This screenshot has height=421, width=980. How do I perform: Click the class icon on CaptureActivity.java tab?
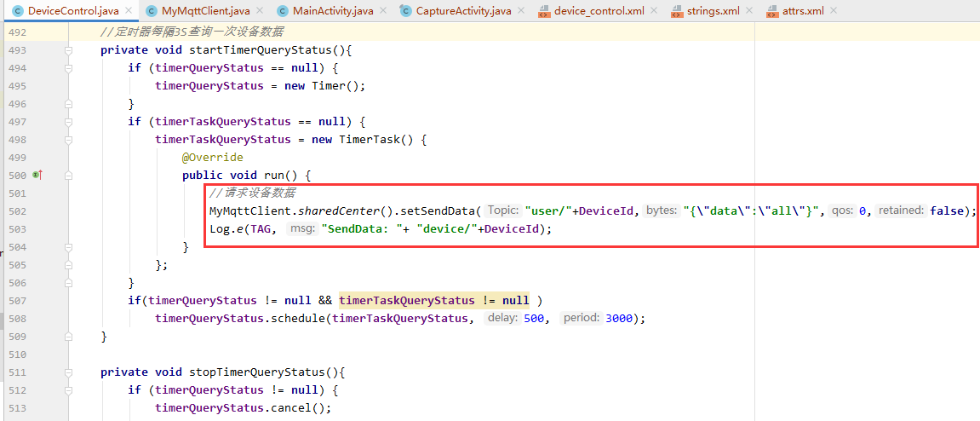tap(406, 10)
